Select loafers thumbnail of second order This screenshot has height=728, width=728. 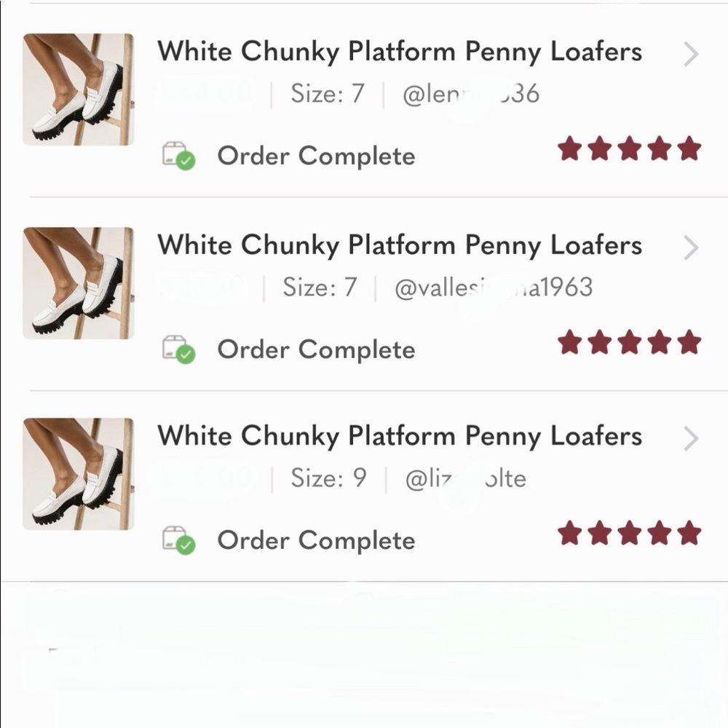tap(79, 282)
